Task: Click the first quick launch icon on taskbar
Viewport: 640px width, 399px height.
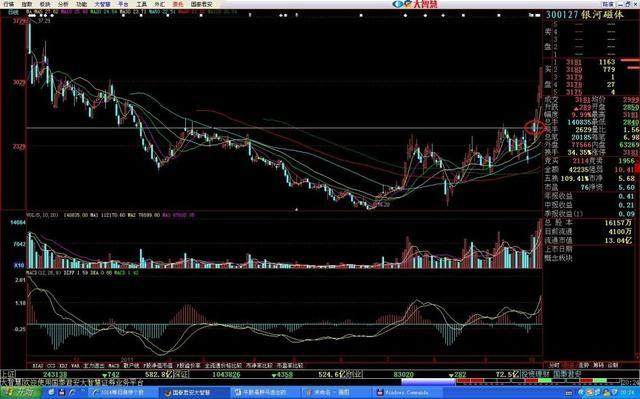Action: point(51,392)
